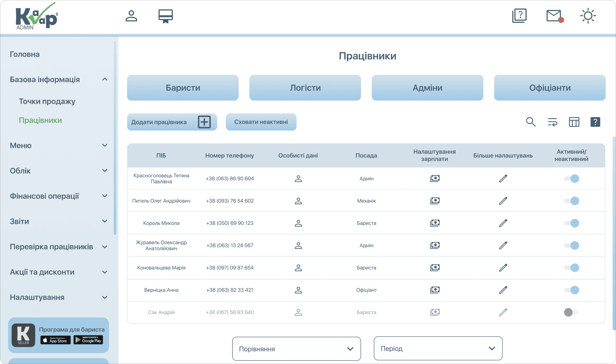Expand the Меню sidebar section
616x364 pixels.
click(105, 145)
